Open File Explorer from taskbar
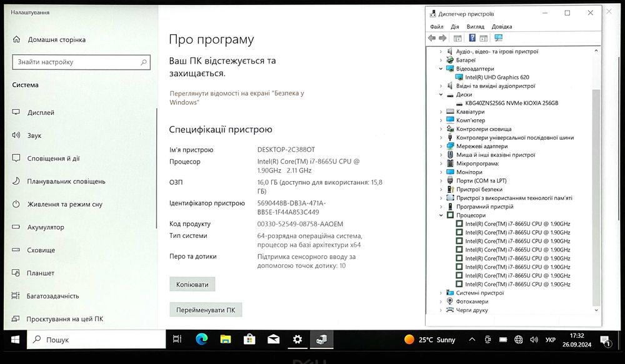Screen dimensions: 625x364 [x=226, y=339]
